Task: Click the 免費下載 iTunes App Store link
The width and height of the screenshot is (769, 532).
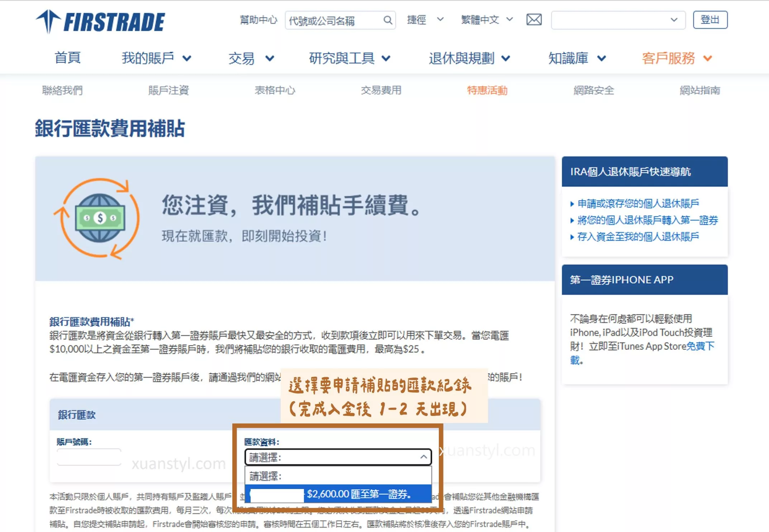Action: (700, 346)
